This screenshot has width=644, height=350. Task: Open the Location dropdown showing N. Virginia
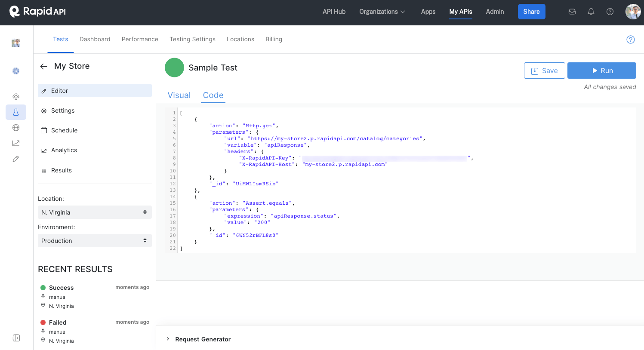point(95,212)
